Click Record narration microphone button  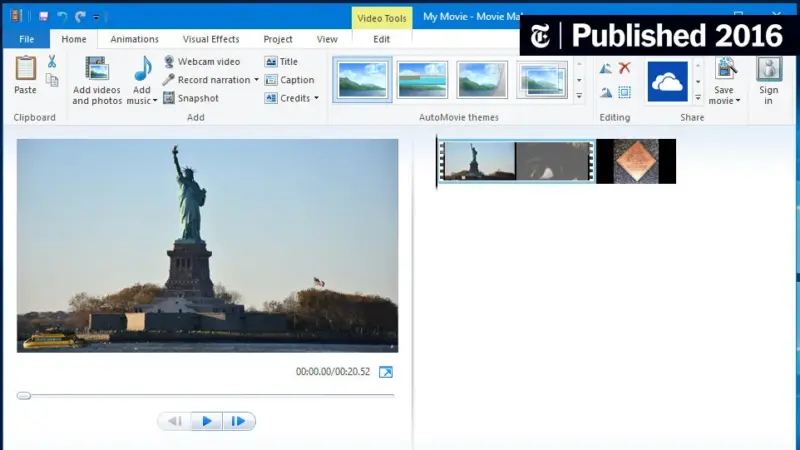[x=207, y=80]
